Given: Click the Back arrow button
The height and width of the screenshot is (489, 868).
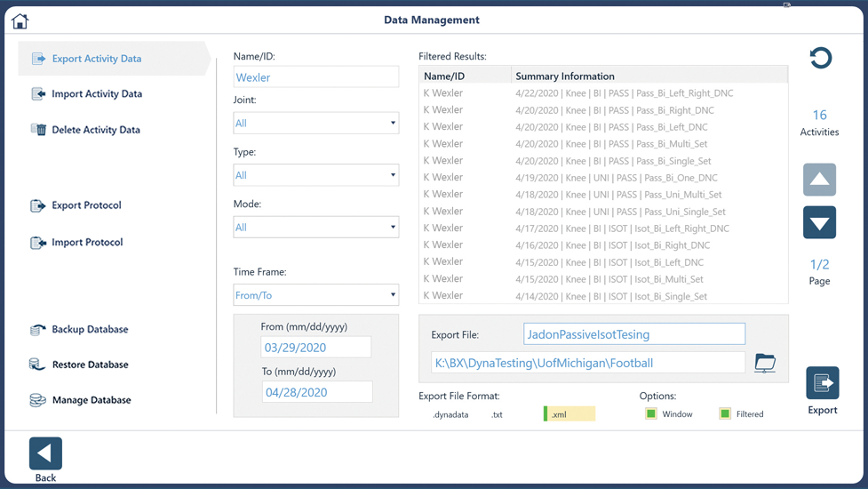Looking at the screenshot, I should (45, 453).
